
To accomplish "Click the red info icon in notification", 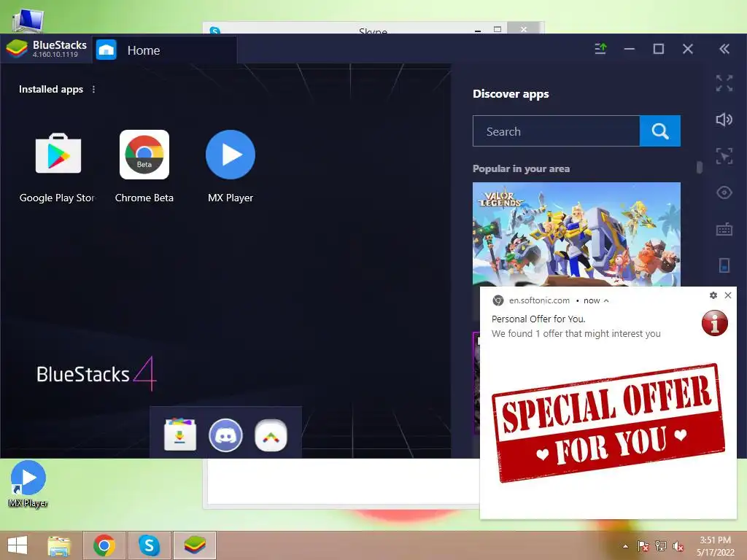I will click(x=715, y=323).
